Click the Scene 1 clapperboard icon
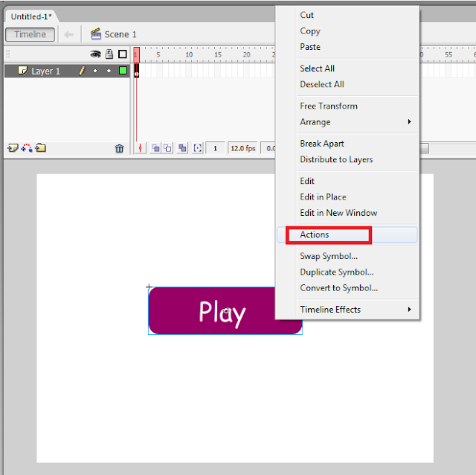The height and width of the screenshot is (475, 476). [x=96, y=34]
